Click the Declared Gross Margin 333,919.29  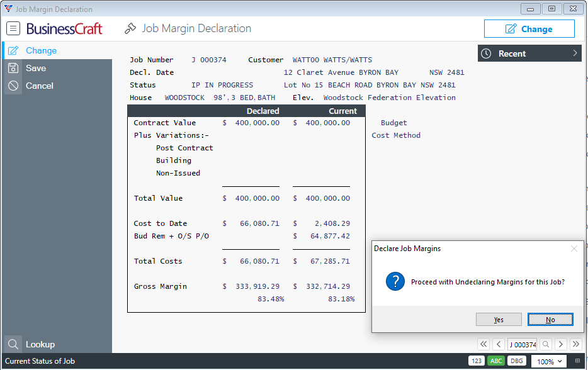point(257,286)
